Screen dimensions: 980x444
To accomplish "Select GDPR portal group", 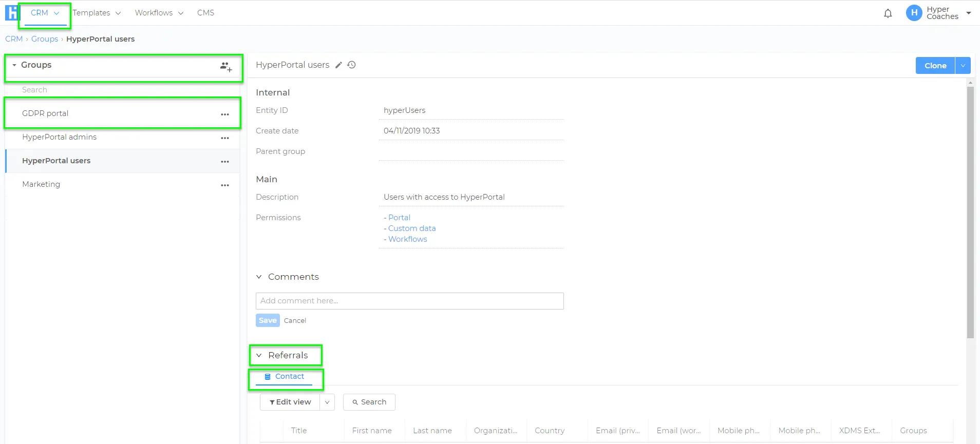I will (45, 113).
